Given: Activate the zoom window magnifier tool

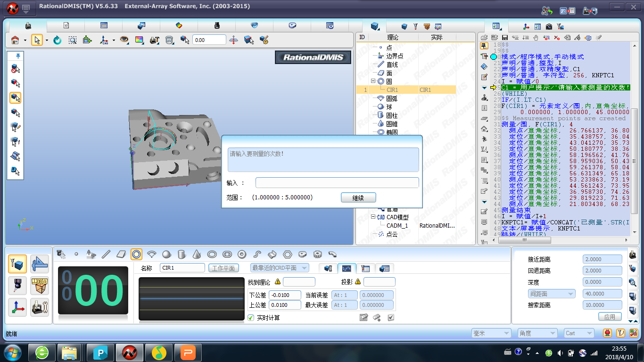Looking at the screenshot, I should (72, 40).
